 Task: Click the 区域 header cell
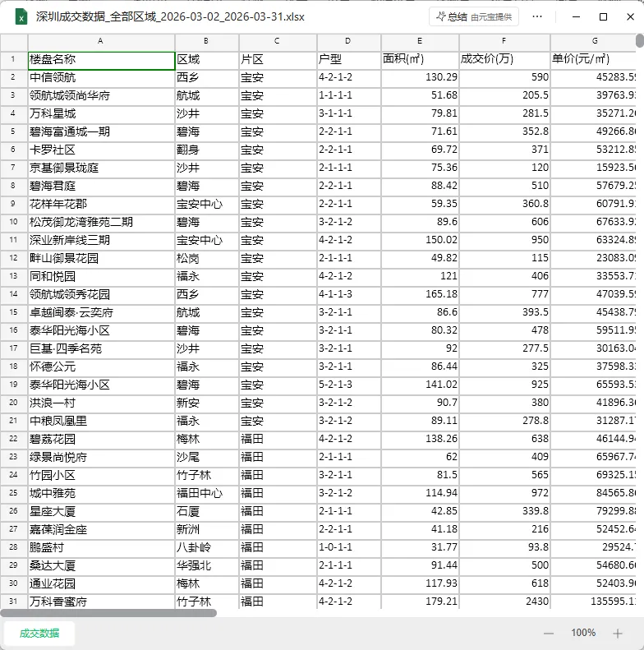[207, 61]
